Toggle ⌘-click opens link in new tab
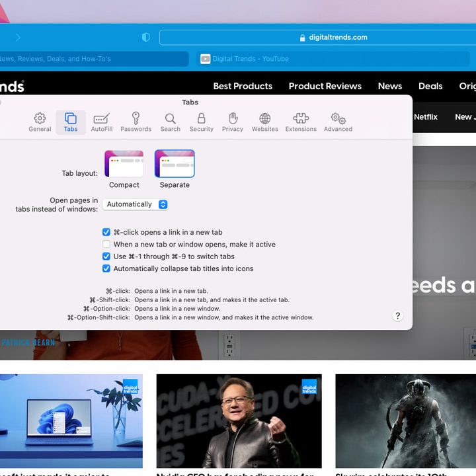Viewport: 476px width, 476px height. pyautogui.click(x=106, y=232)
